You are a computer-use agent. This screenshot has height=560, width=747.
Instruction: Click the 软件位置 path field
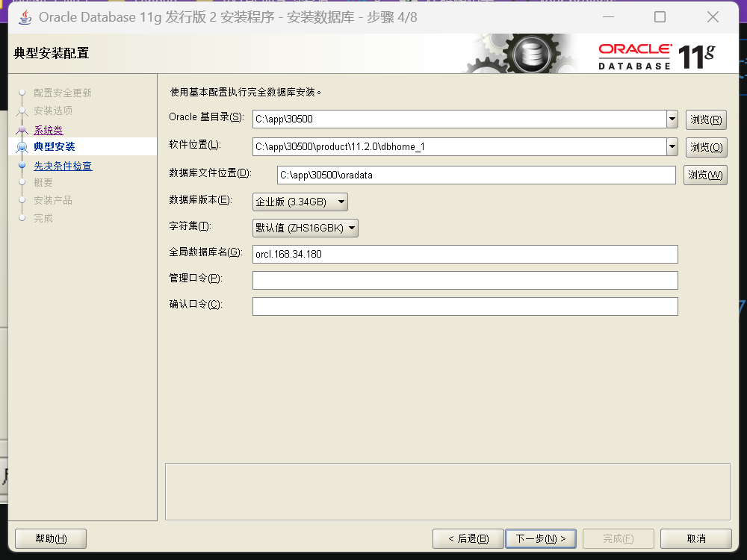(459, 146)
